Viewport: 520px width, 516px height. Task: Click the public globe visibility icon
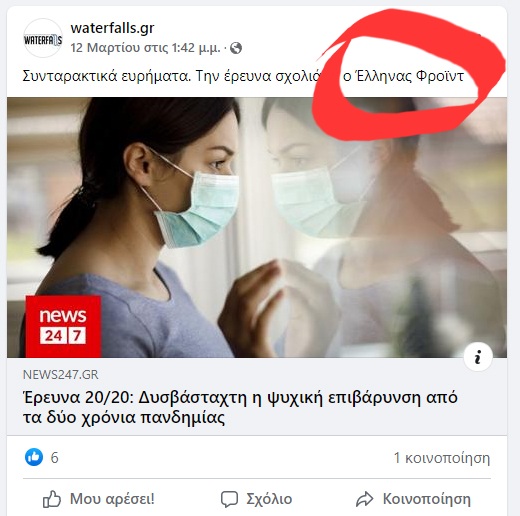coord(236,48)
